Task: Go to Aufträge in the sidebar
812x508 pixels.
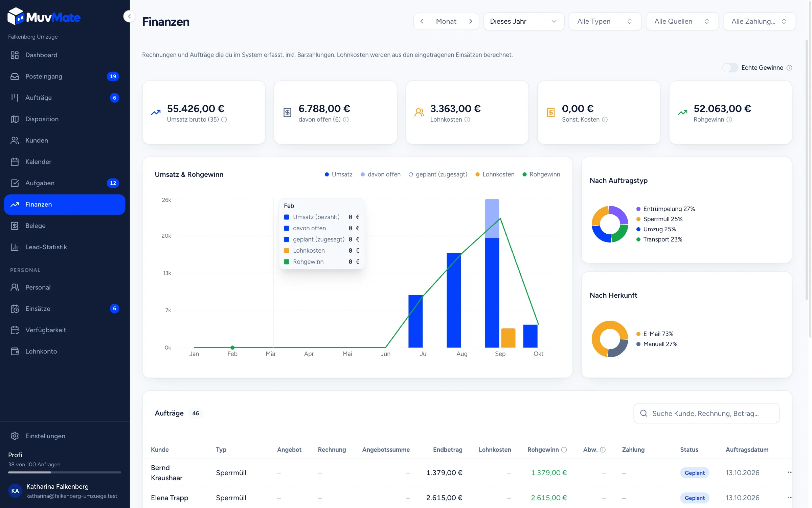Action: [x=65, y=98]
